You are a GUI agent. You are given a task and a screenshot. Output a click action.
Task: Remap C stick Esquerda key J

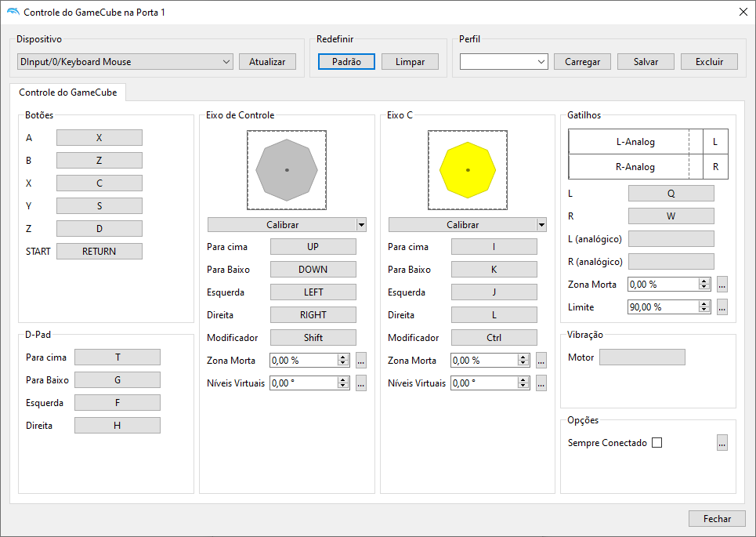[x=494, y=292]
